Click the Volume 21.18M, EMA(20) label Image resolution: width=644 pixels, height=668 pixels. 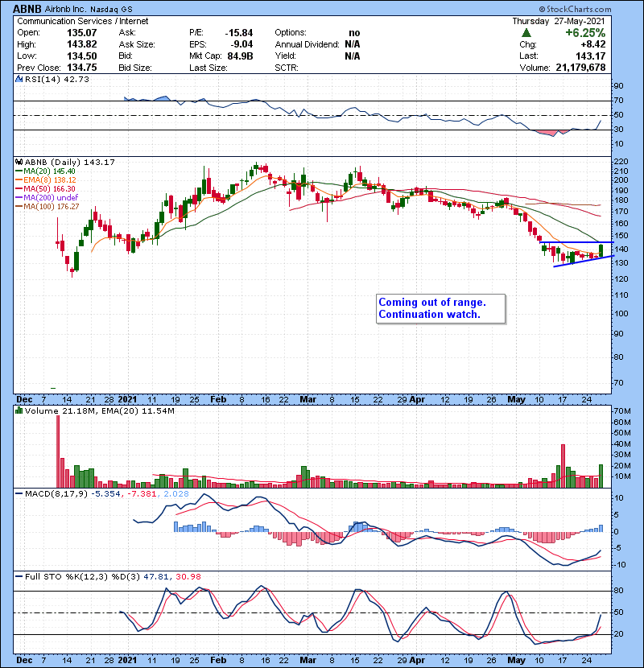99,410
